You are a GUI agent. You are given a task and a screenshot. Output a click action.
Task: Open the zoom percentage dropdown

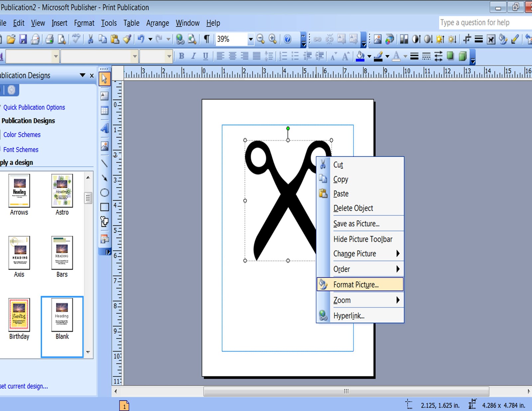(250, 39)
